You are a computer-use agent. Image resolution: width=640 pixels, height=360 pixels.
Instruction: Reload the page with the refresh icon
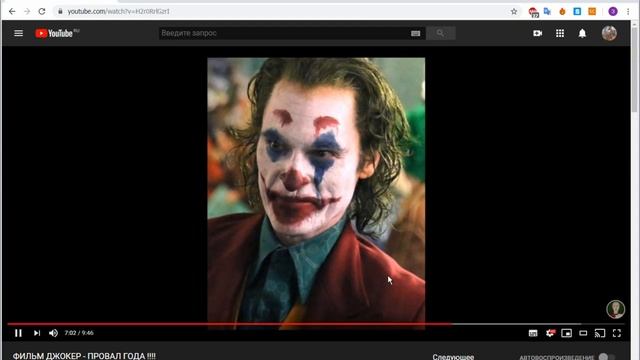coord(42,11)
